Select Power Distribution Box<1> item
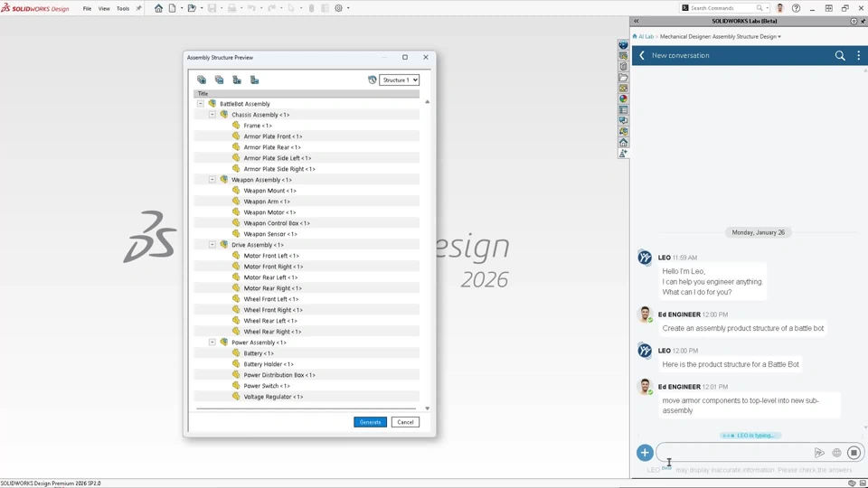 [x=279, y=375]
